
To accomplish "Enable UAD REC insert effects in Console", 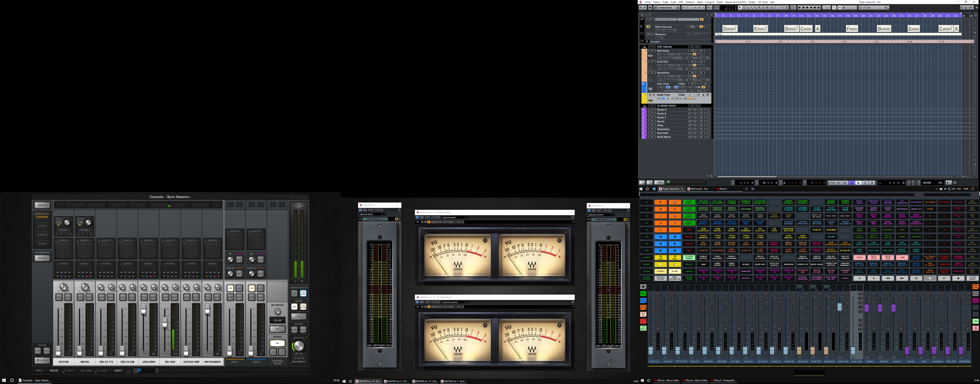I will tap(295, 294).
